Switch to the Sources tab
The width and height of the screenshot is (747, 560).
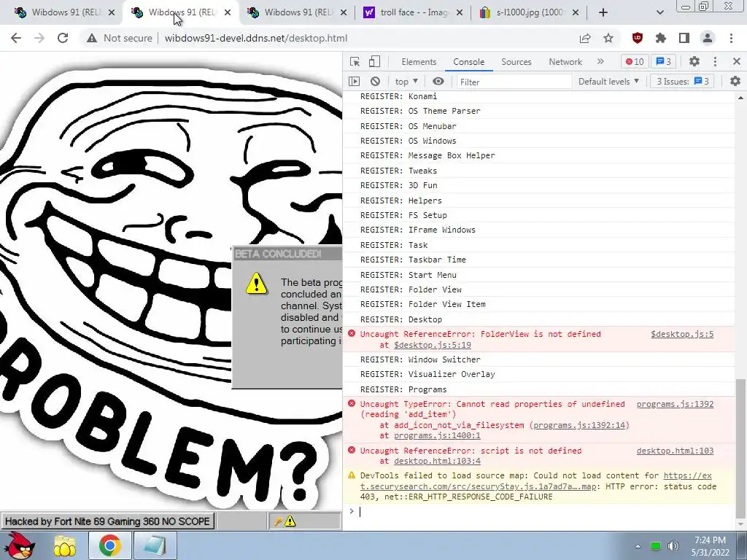[516, 62]
